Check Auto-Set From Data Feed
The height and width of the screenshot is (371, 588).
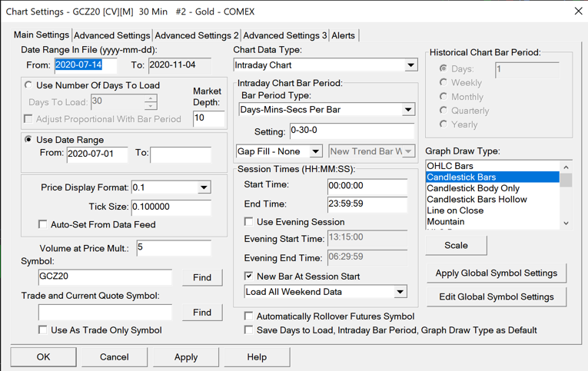[43, 224]
